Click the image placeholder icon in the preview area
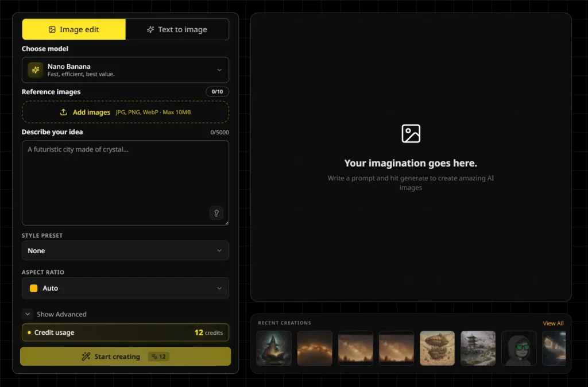The height and width of the screenshot is (387, 588). 411,133
